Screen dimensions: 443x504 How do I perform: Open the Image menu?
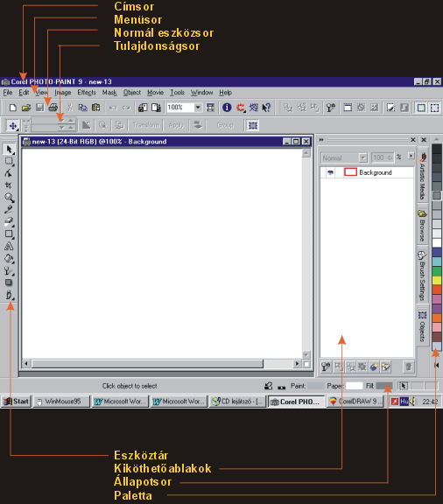(63, 93)
